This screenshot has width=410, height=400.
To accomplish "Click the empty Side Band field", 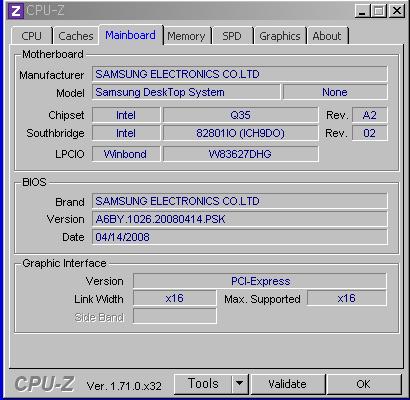I will (175, 316).
